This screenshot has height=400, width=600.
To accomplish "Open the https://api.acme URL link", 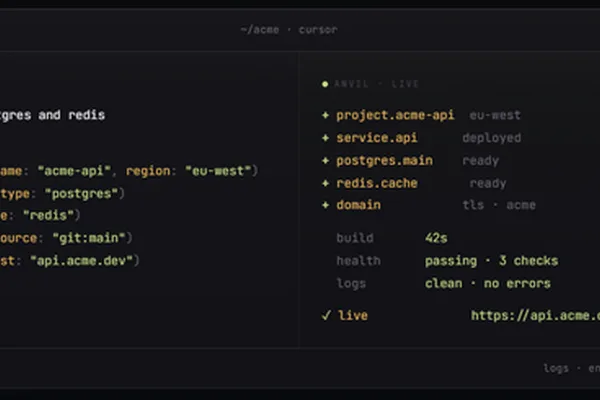I will point(535,315).
